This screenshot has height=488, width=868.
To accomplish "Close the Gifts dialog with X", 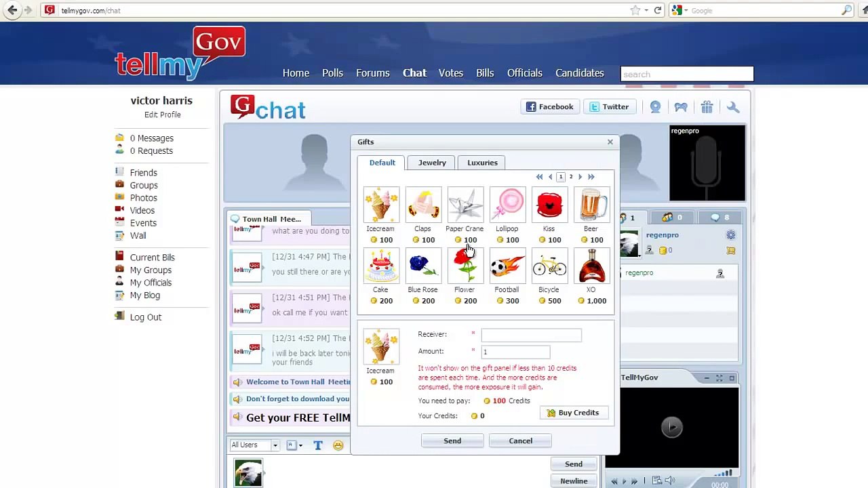I will (x=610, y=142).
